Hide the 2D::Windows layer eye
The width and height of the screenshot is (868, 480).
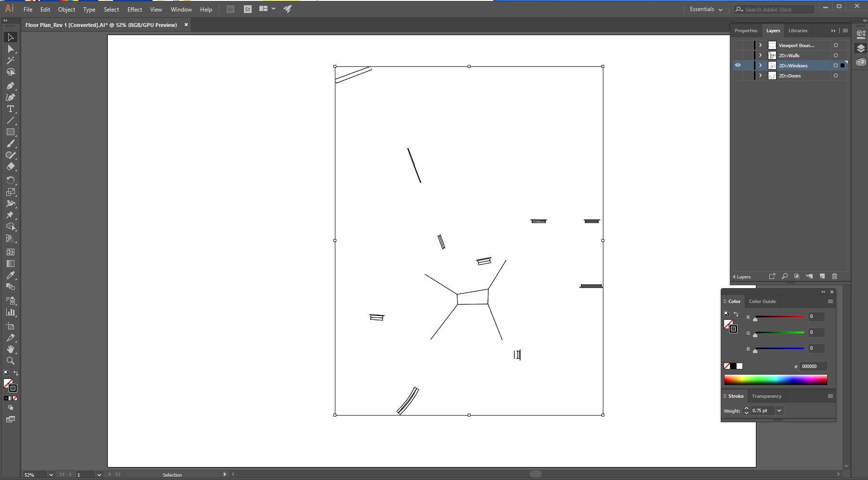pos(738,65)
